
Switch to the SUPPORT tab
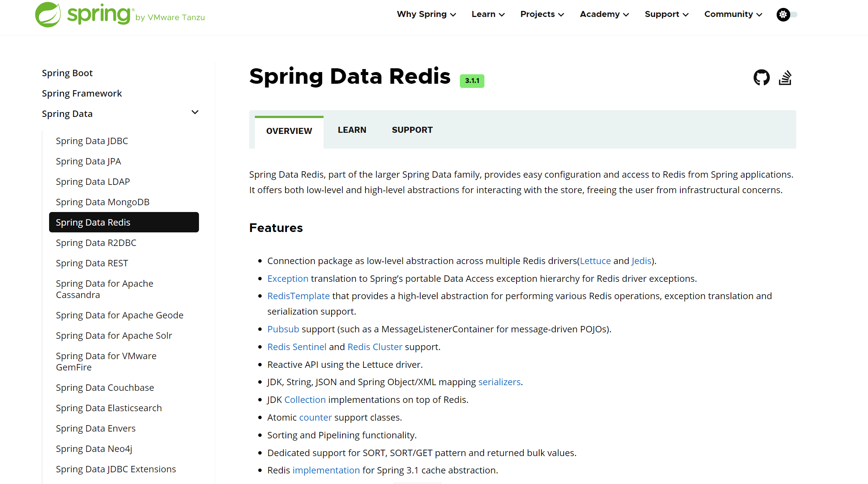tap(412, 130)
